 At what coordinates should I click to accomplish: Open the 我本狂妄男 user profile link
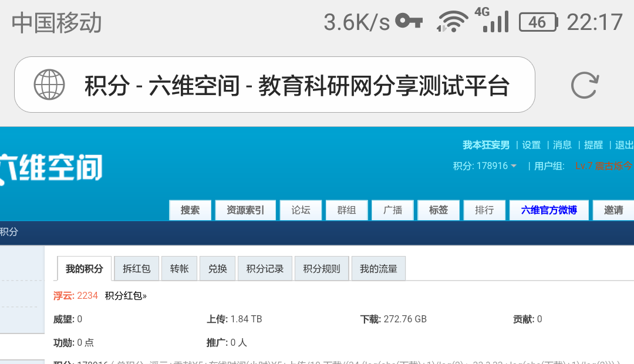click(x=486, y=145)
